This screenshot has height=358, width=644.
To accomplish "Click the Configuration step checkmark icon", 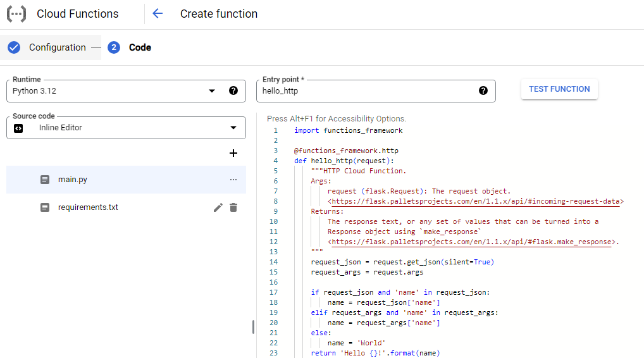I will click(x=14, y=47).
